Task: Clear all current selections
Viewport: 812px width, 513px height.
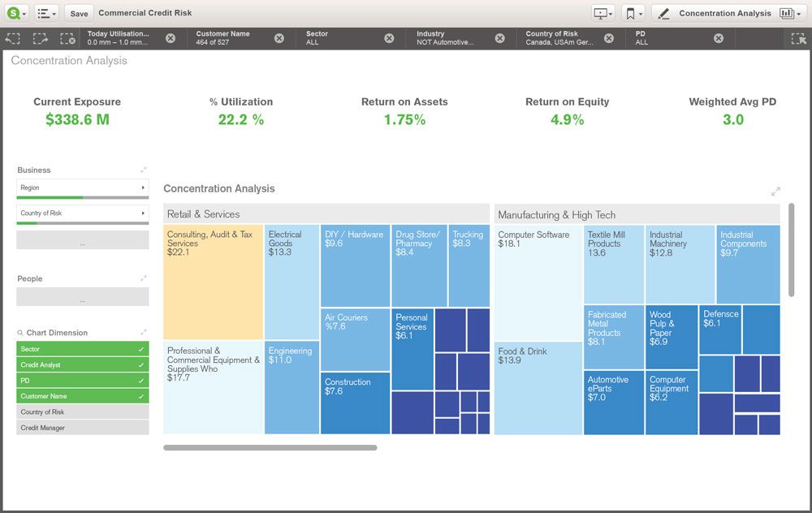Action: point(67,38)
